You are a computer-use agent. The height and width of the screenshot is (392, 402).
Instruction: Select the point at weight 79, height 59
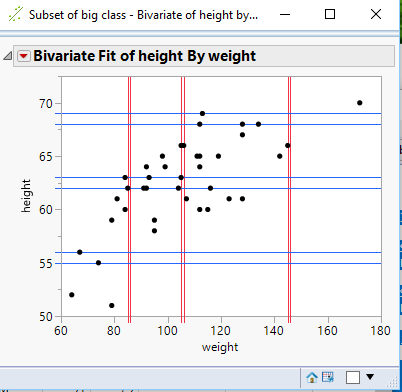112,220
